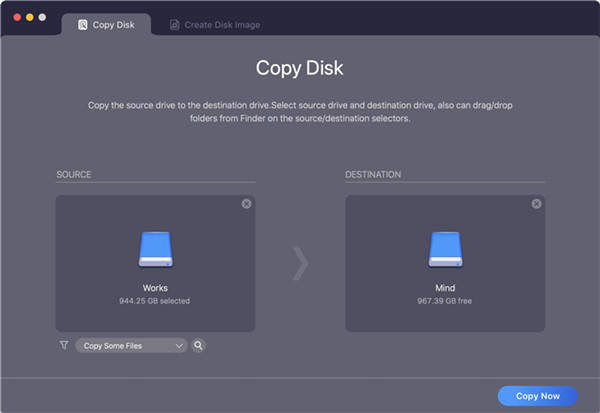Switch to the Create Disk Image tab
The width and height of the screenshot is (600, 413).
214,24
